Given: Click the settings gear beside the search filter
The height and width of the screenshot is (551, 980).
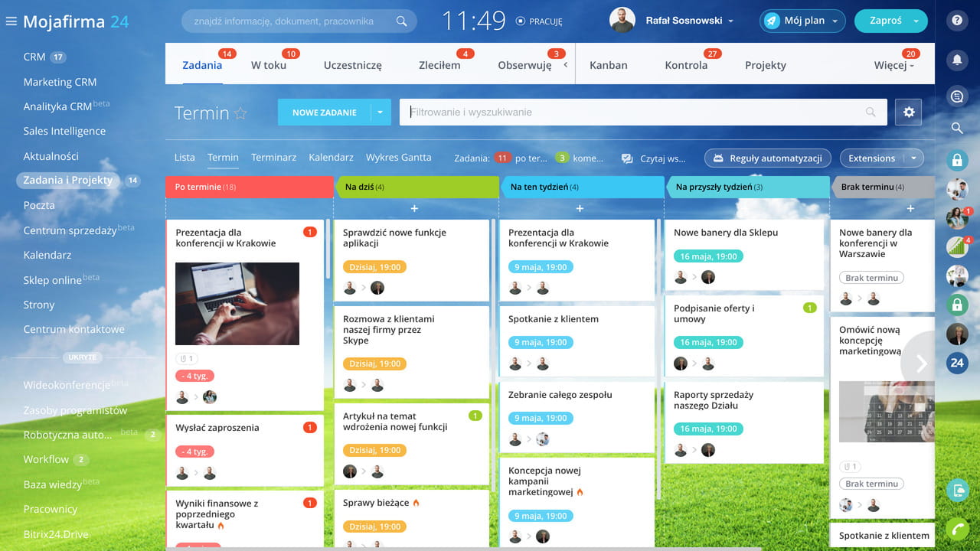Looking at the screenshot, I should pos(909,112).
